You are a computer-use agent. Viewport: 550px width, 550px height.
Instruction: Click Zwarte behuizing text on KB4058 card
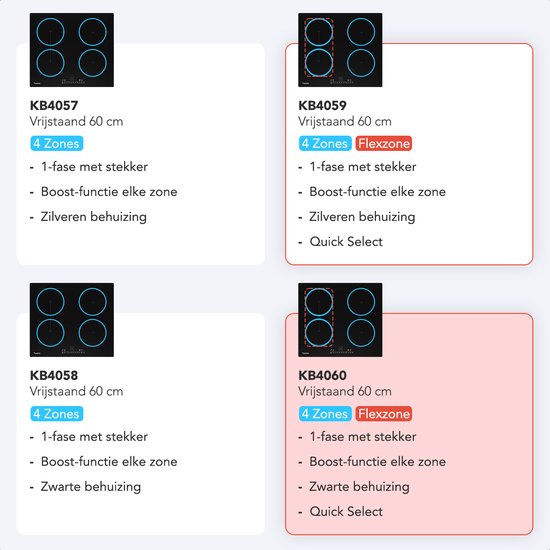[x=91, y=487]
